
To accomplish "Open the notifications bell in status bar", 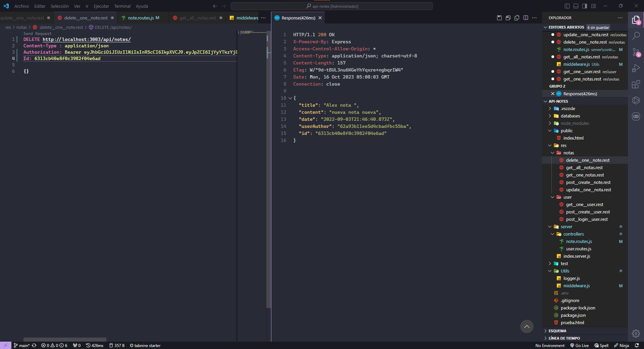I will tap(637, 345).
